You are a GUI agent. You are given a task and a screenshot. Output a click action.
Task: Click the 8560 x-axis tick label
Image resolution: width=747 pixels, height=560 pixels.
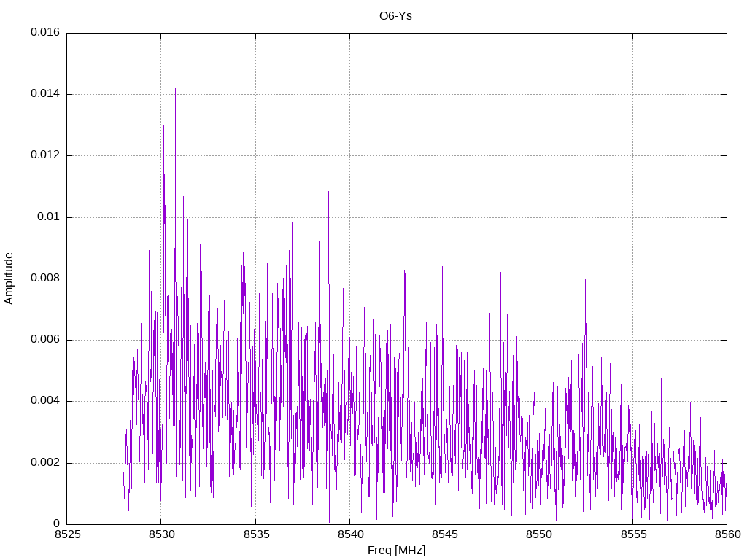(x=727, y=534)
